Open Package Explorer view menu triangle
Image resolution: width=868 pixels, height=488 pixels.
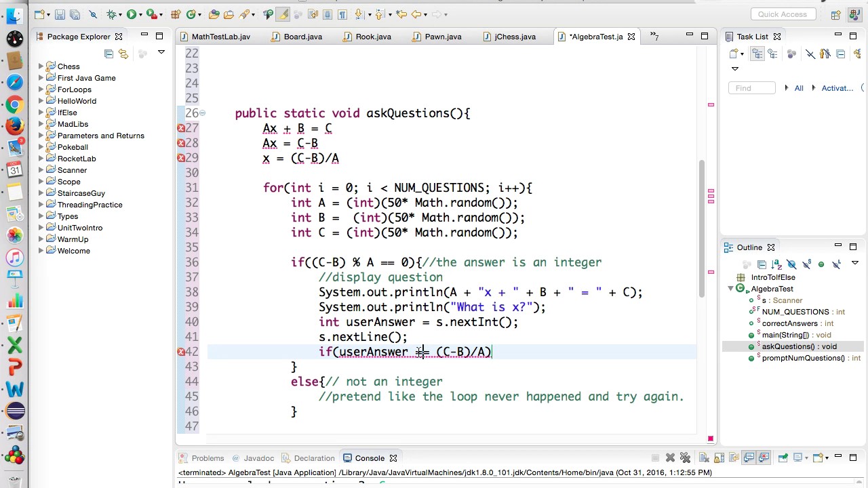click(x=161, y=52)
